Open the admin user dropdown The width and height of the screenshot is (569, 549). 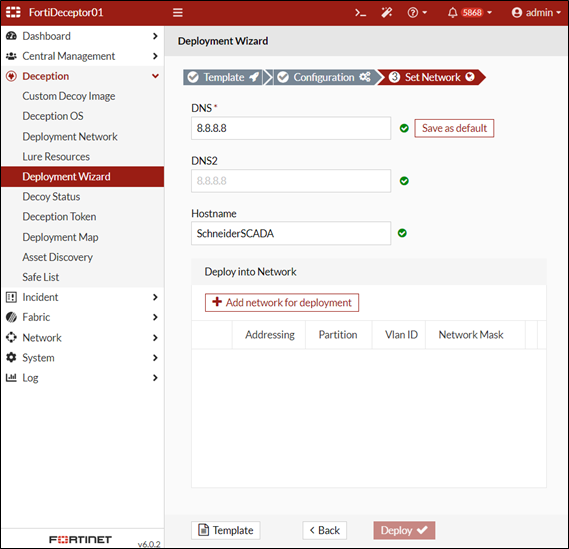click(x=536, y=13)
